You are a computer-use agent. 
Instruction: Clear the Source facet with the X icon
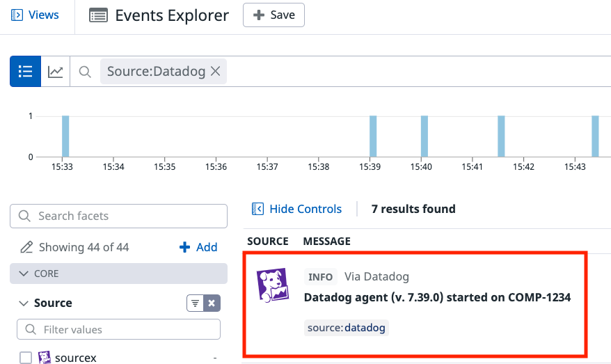[212, 303]
